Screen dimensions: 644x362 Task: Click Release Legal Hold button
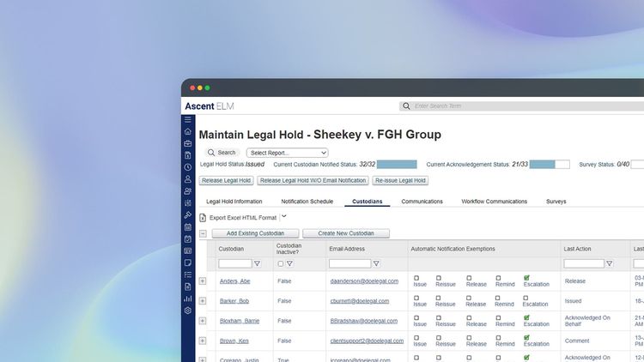click(227, 181)
